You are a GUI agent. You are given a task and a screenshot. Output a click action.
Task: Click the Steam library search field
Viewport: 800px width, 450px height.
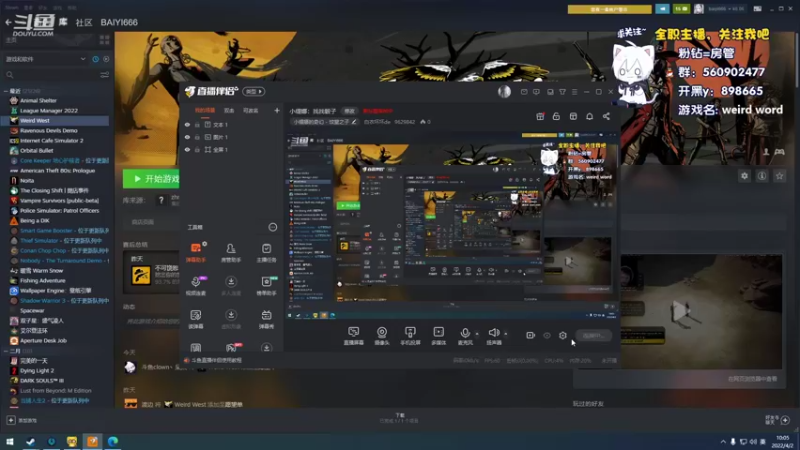[51, 75]
